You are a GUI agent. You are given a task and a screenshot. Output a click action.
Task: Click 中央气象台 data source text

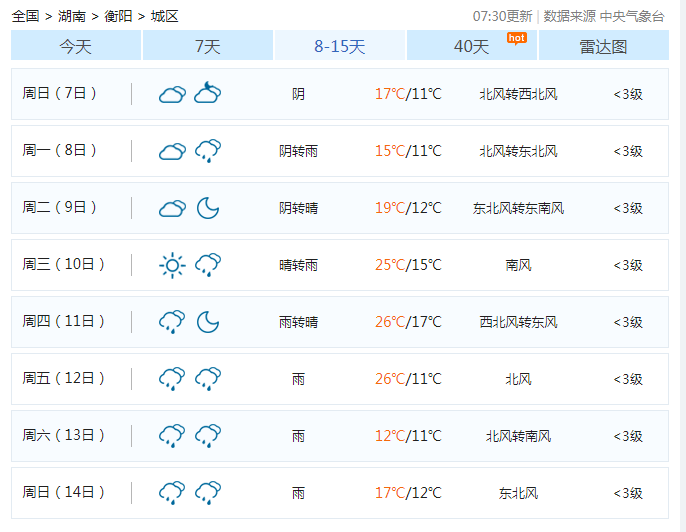(632, 16)
